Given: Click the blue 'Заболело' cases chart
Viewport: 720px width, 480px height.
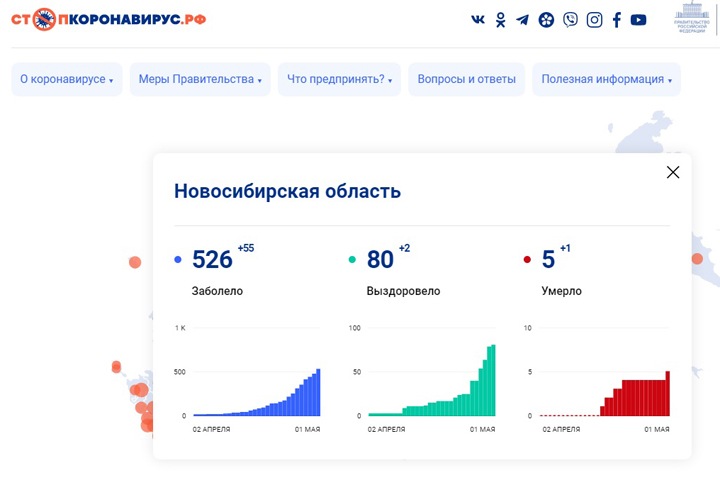Looking at the screenshot, I should pos(257,375).
